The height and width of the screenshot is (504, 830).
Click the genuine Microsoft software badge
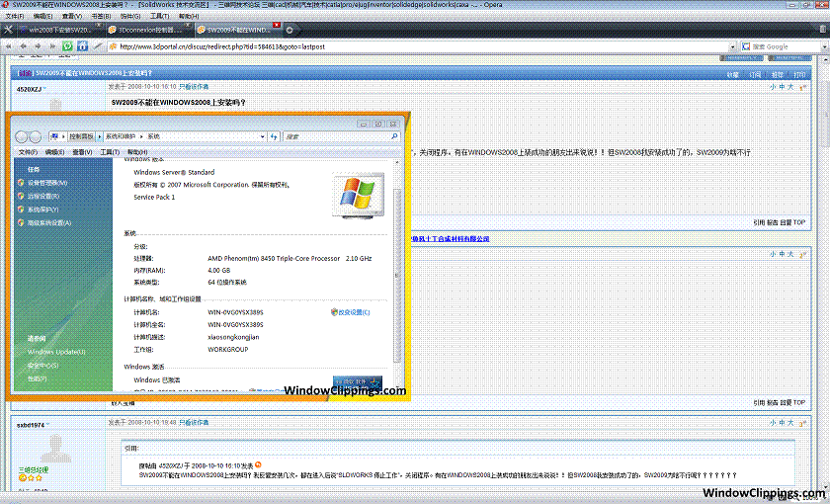358,382
